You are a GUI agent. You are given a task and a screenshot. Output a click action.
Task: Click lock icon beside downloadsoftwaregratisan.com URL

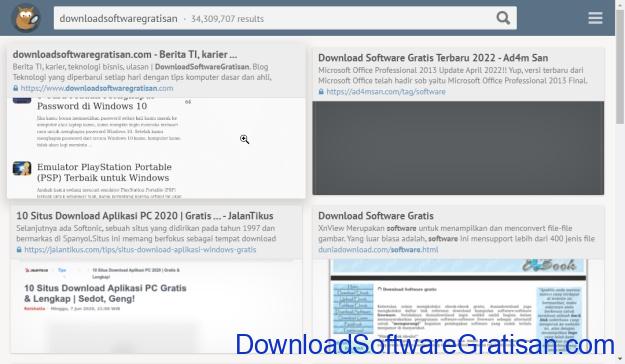(16, 88)
